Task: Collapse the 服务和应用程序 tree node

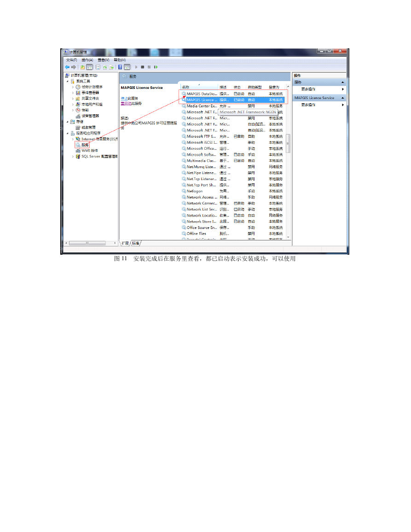Action: 67,133
